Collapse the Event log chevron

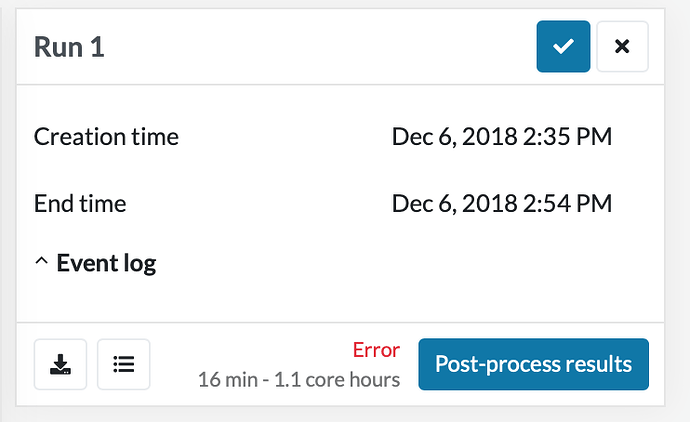click(41, 263)
